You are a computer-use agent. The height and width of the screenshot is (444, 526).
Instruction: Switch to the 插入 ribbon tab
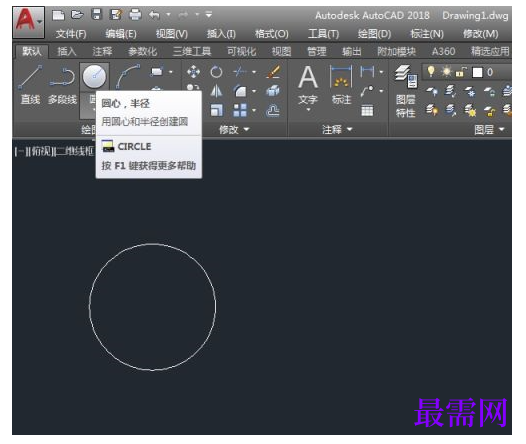[x=67, y=51]
